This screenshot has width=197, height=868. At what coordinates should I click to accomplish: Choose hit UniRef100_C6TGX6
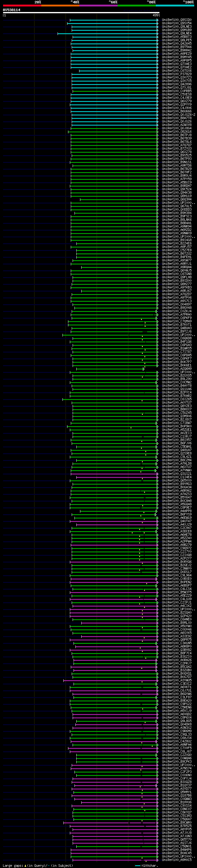tap(177, 71)
